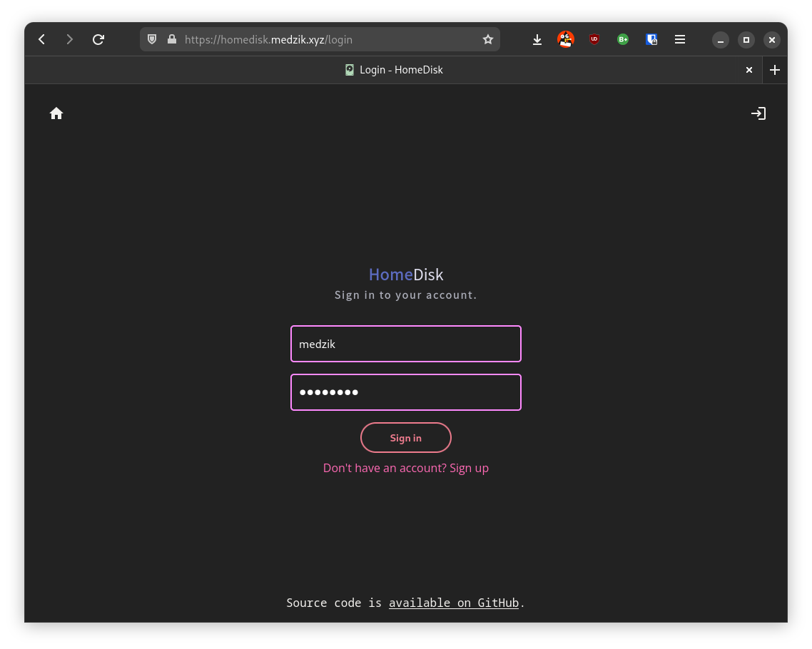This screenshot has height=649, width=812.
Task: Select the Login - HomeDisk tab
Action: coord(393,69)
